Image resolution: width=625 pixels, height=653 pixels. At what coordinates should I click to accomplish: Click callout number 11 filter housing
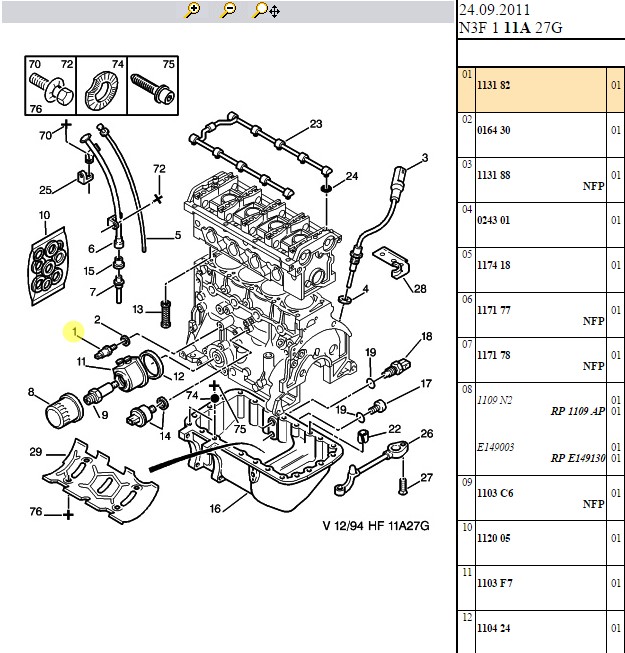click(81, 361)
